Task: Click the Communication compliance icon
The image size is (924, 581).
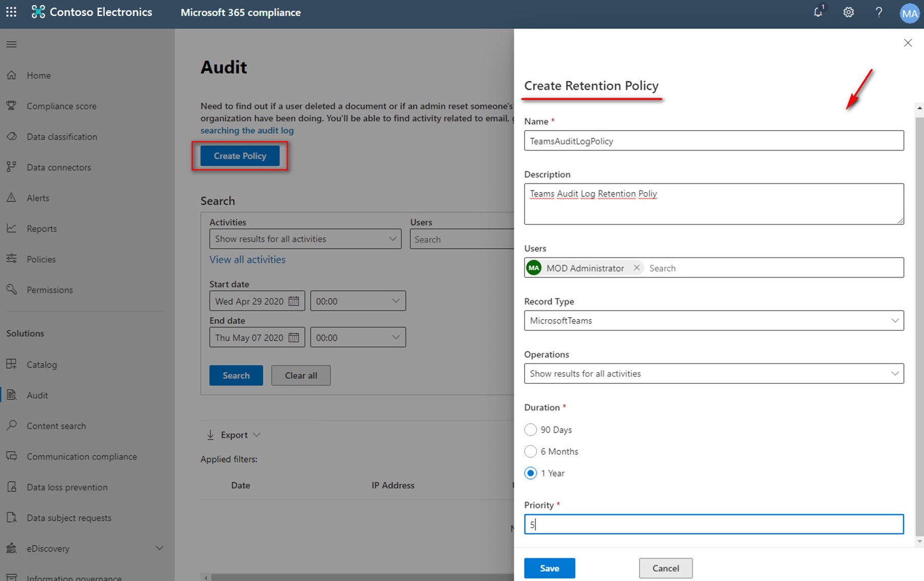Action: (12, 456)
